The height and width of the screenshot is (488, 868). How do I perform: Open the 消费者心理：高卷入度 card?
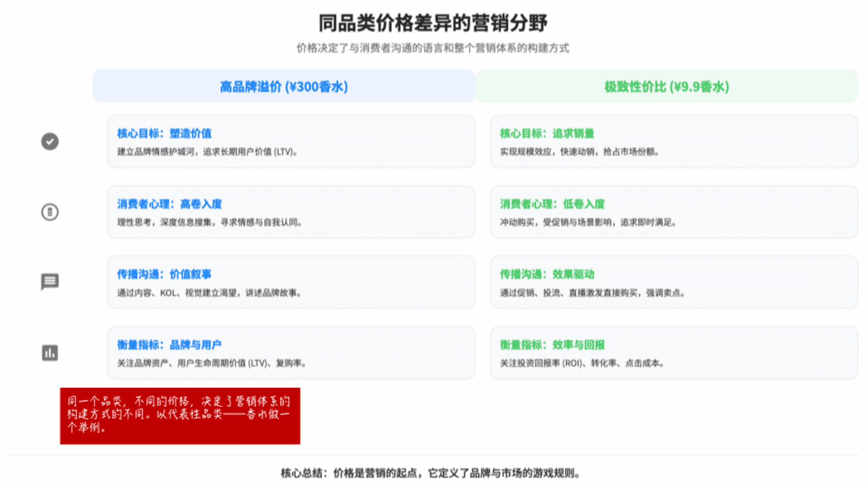(x=291, y=212)
